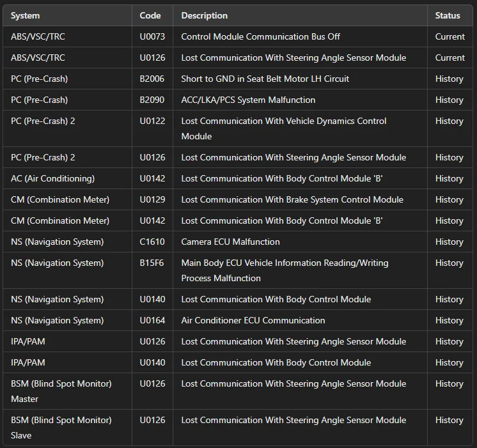Click the System column header

[25, 15]
